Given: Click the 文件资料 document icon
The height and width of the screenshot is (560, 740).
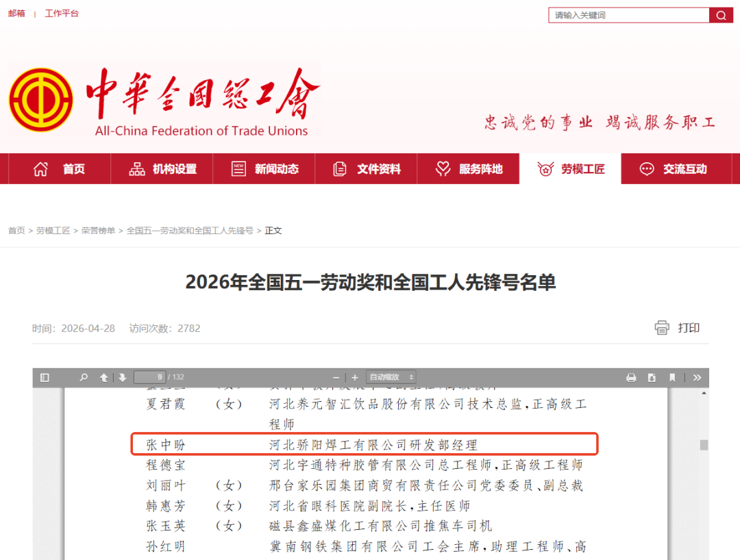Looking at the screenshot, I should (x=340, y=169).
